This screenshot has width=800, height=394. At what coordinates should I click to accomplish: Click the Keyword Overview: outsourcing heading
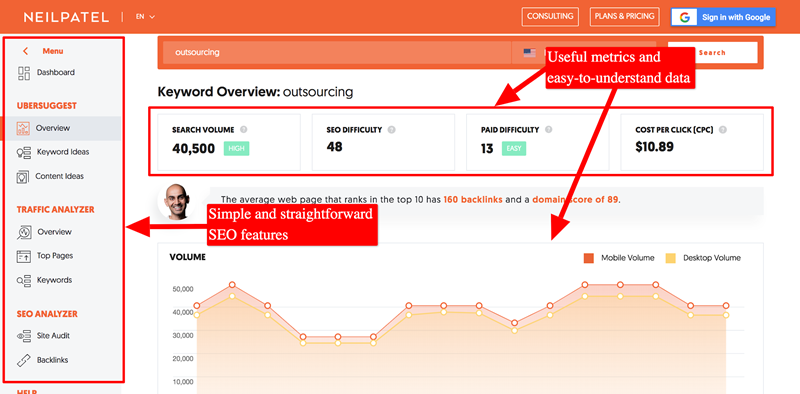[255, 92]
